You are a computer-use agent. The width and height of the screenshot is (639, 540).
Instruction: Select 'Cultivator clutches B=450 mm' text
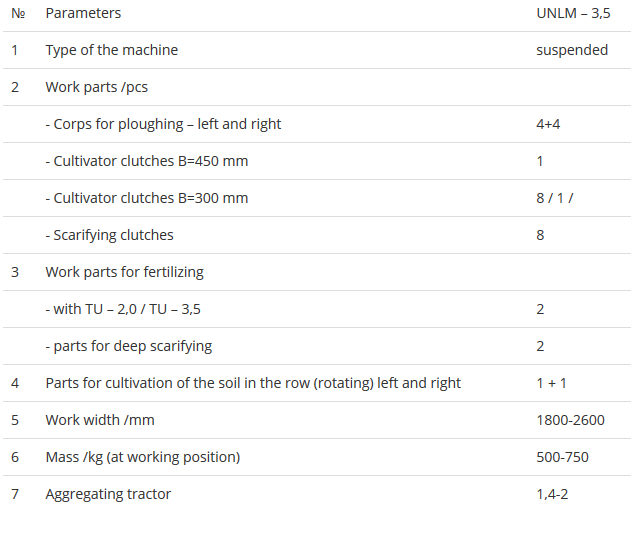[x=147, y=161]
